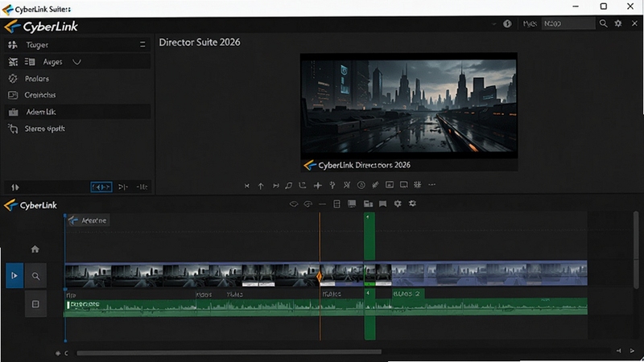Click the folders icon in timeline toolbar
This screenshot has width=644, height=362.
[368, 204]
